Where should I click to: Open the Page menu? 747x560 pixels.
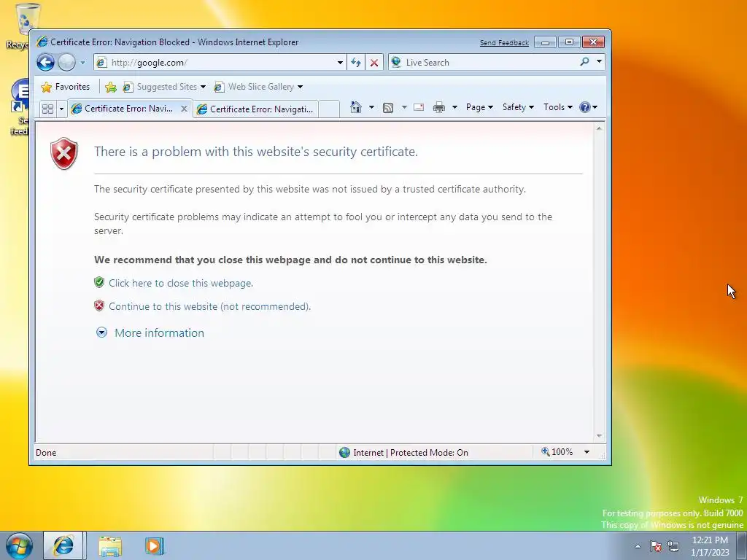point(479,107)
